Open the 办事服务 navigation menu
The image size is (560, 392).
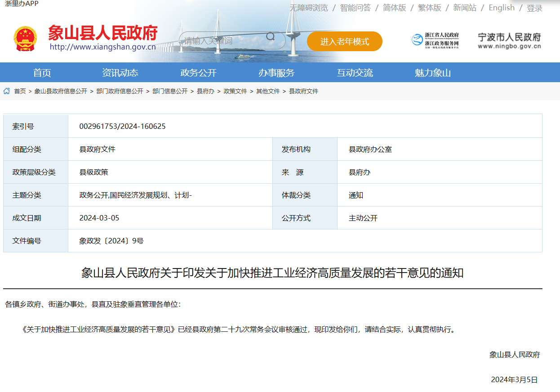pyautogui.click(x=276, y=72)
